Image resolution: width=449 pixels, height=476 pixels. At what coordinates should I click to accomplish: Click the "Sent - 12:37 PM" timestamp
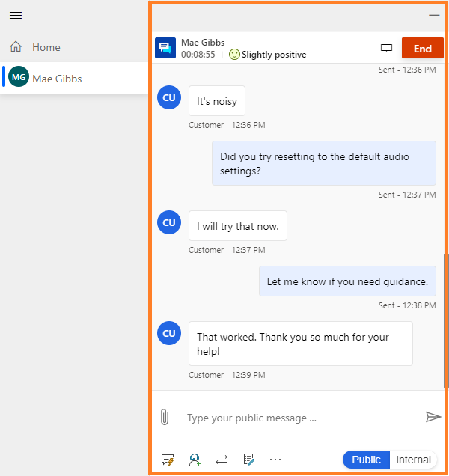pos(407,195)
